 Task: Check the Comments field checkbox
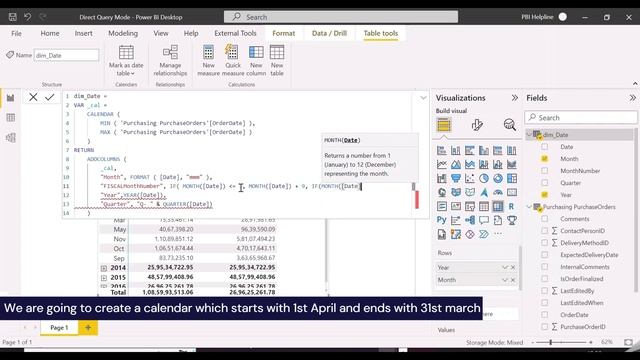click(544, 219)
